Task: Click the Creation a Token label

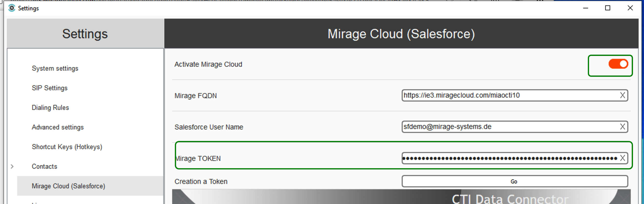Action: tap(201, 181)
